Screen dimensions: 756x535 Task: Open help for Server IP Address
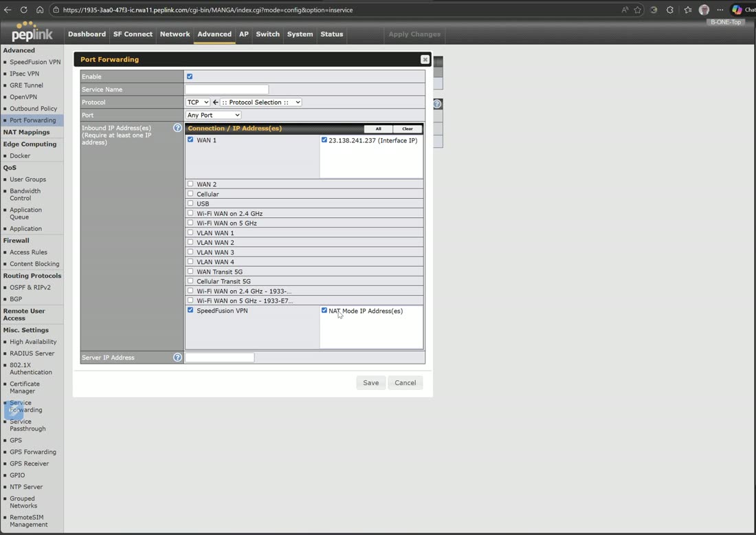pos(177,358)
